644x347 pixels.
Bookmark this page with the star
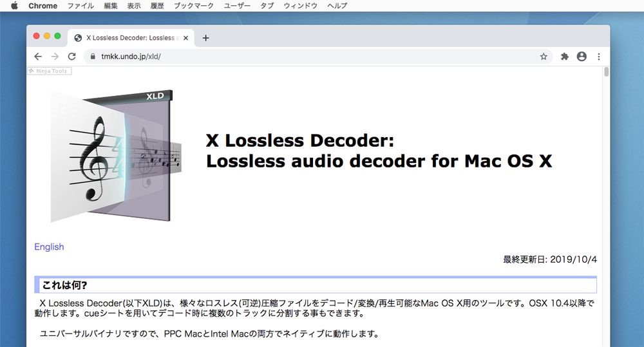pyautogui.click(x=544, y=56)
